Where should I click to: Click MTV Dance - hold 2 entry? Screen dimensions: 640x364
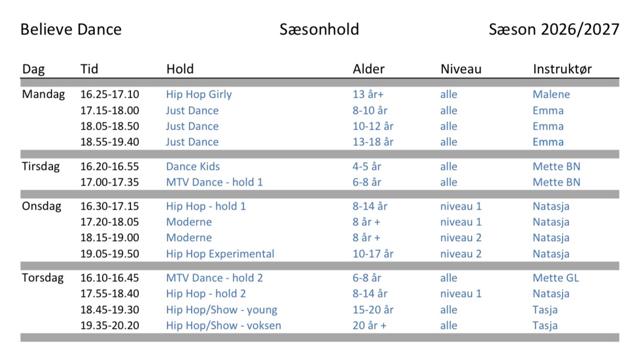(x=215, y=278)
